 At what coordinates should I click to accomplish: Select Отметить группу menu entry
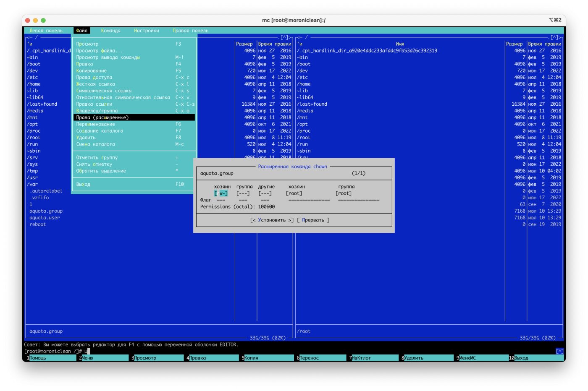(134, 158)
